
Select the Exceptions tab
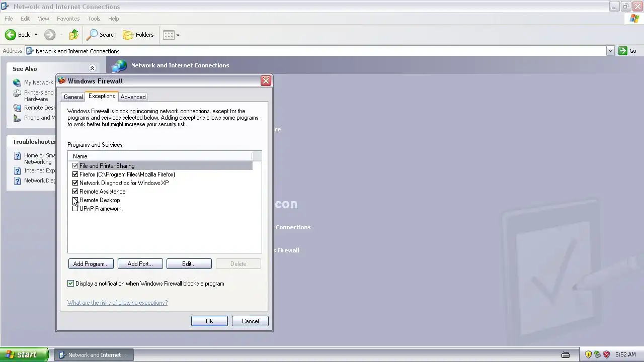click(102, 96)
